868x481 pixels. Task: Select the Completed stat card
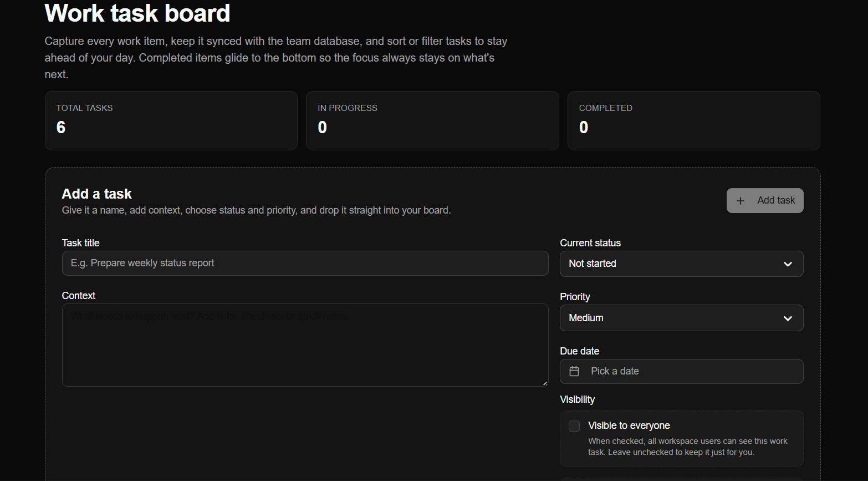pos(693,120)
